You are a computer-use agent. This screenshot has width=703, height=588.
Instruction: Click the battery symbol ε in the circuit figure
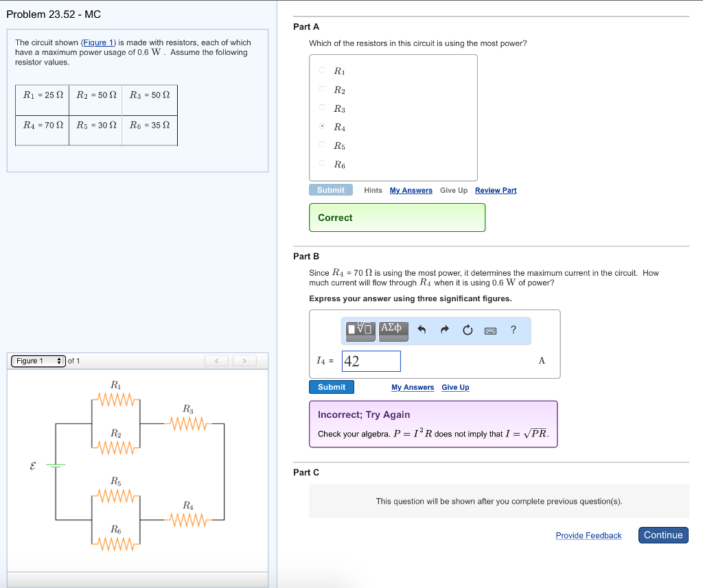[x=56, y=465]
